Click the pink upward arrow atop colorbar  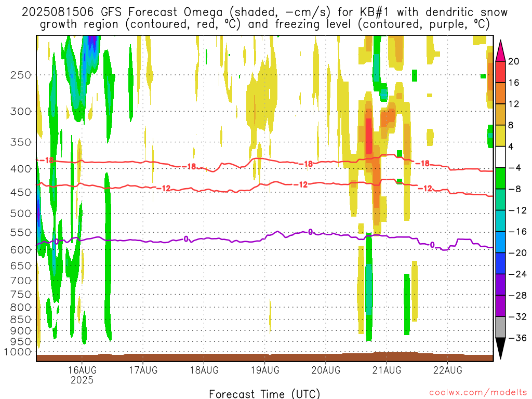(x=500, y=51)
